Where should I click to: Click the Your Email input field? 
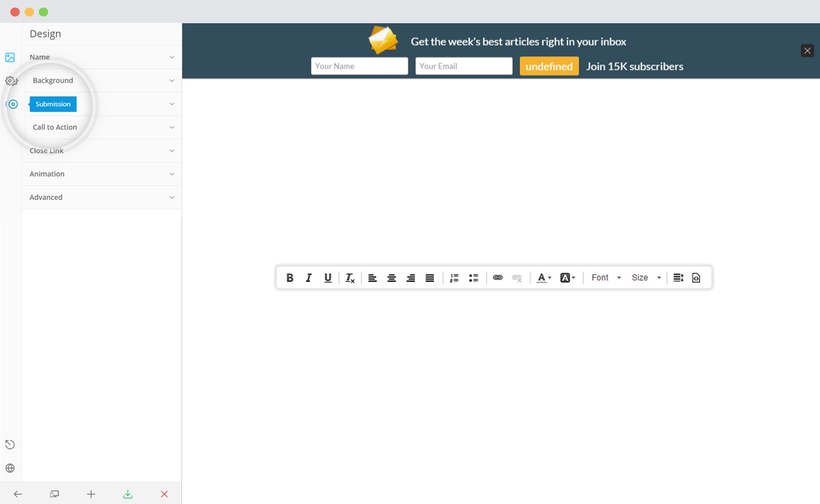click(464, 66)
